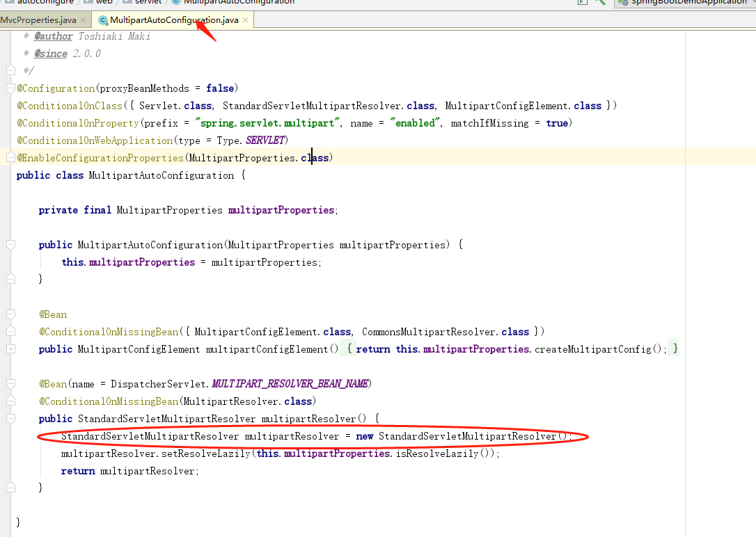This screenshot has height=537, width=756.
Task: Click the SERVLET enum constant
Action: [265, 140]
